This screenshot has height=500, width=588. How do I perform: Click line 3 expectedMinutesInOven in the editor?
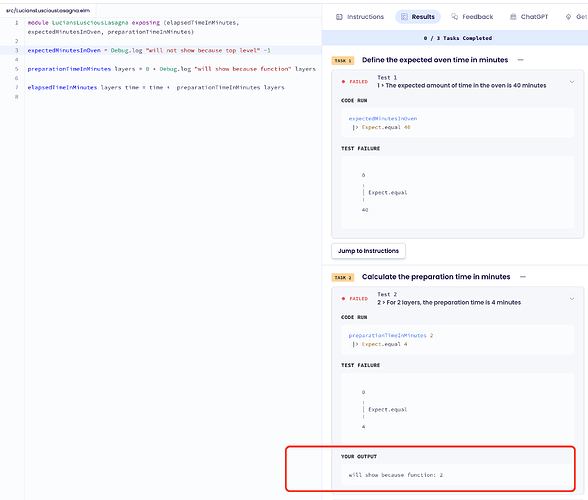click(x=64, y=50)
